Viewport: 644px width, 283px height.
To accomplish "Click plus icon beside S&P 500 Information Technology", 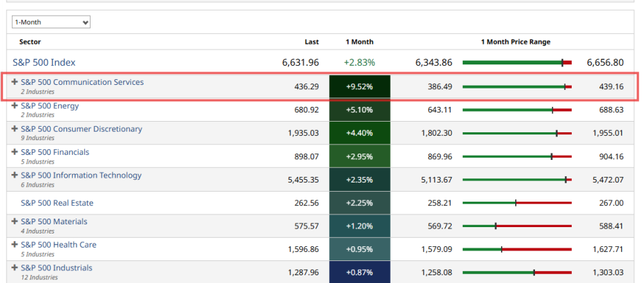I will (x=15, y=175).
